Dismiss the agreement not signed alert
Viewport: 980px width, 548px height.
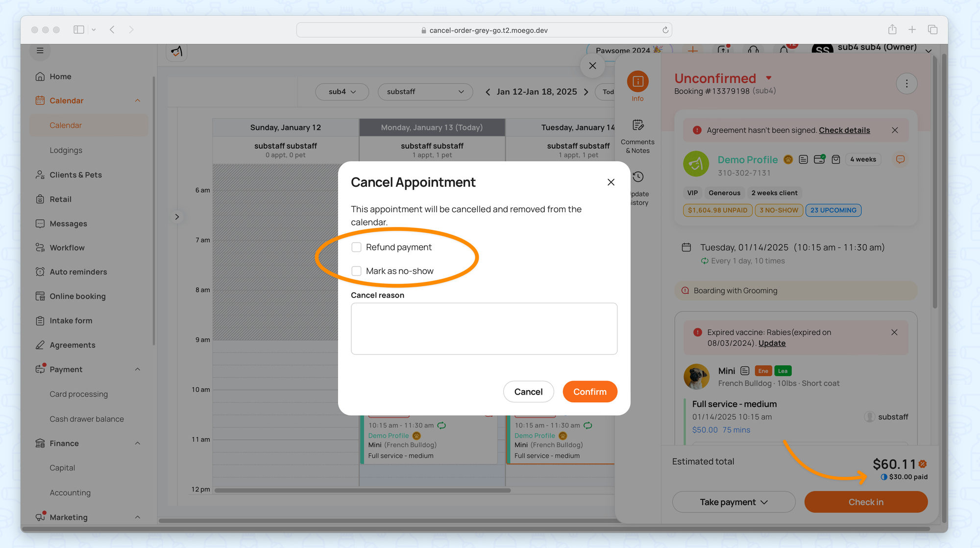tap(894, 130)
